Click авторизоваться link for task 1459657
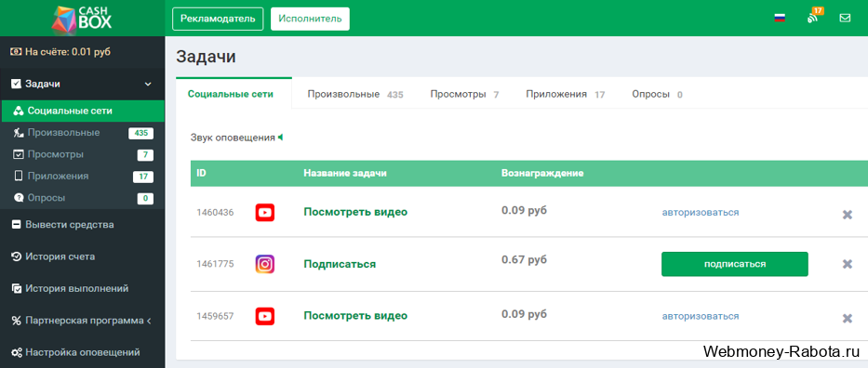This screenshot has height=368, width=868. (701, 316)
